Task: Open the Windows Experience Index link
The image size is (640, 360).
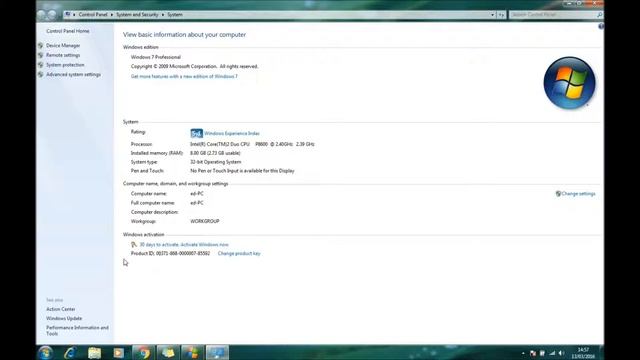Action: click(x=231, y=133)
